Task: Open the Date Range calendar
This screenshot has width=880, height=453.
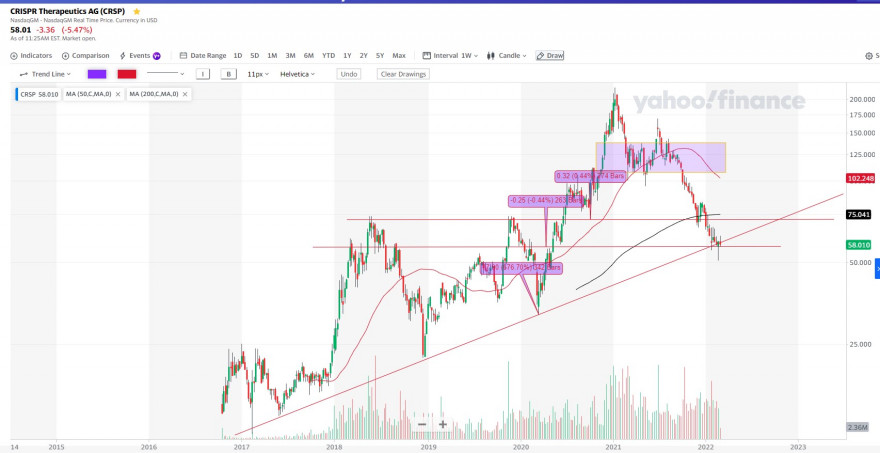Action: (203, 56)
